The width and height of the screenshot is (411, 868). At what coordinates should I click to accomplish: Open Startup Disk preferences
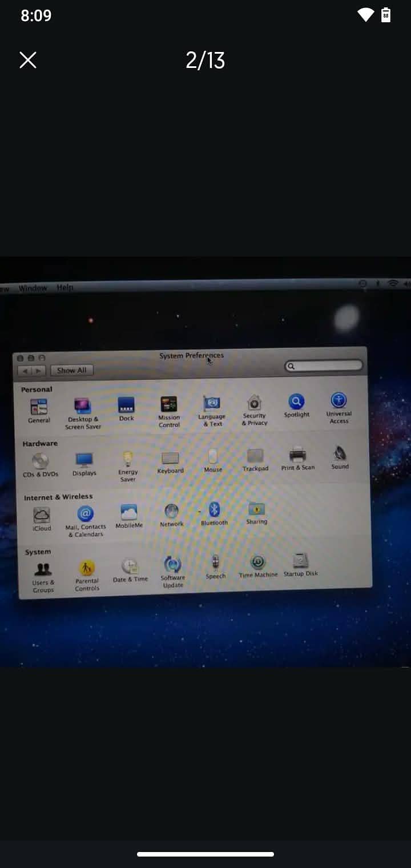click(x=300, y=565)
